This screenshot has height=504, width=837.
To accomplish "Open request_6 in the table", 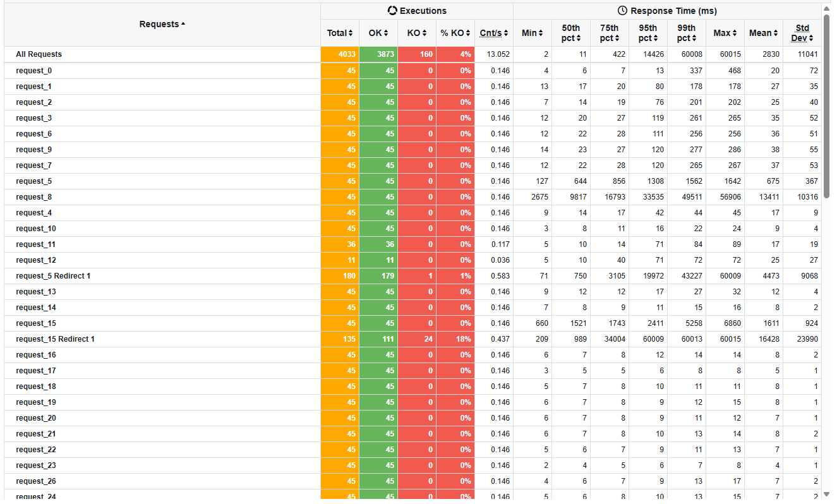I will pyautogui.click(x=34, y=134).
